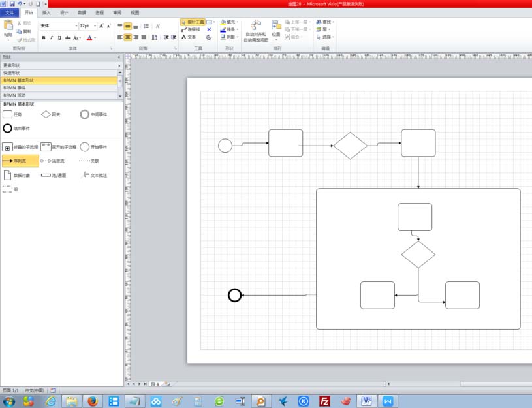Pick the 网关 gateway shape
This screenshot has height=408, width=532.
pyautogui.click(x=44, y=114)
